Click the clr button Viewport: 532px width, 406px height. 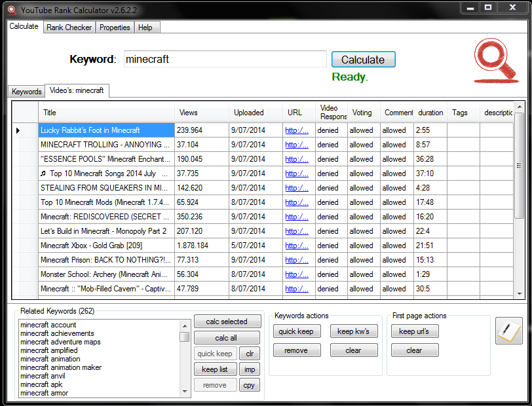(250, 354)
